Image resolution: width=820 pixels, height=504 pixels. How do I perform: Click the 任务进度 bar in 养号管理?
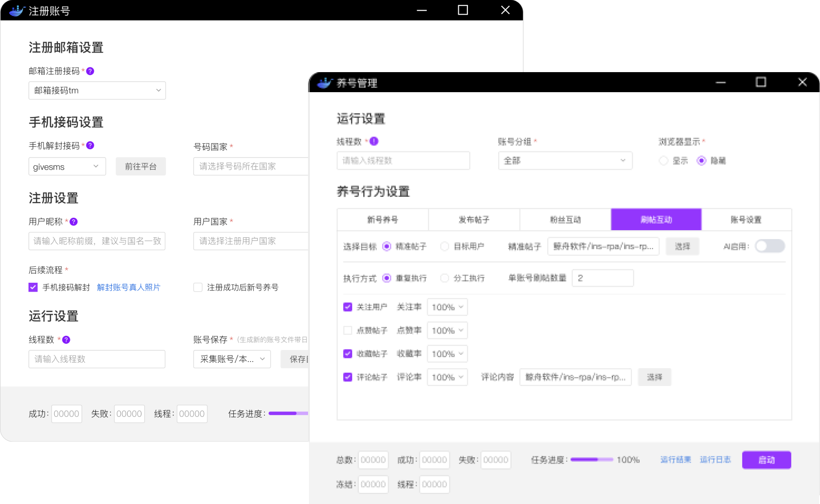591,460
